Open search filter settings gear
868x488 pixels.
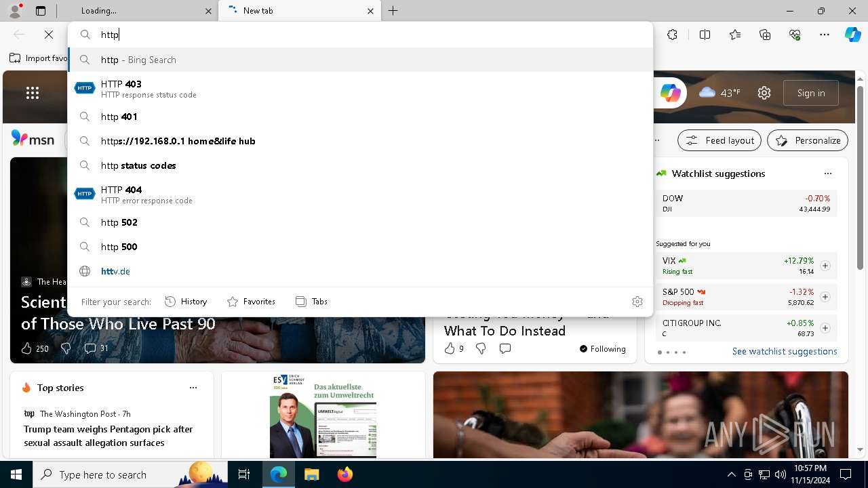coord(637,302)
